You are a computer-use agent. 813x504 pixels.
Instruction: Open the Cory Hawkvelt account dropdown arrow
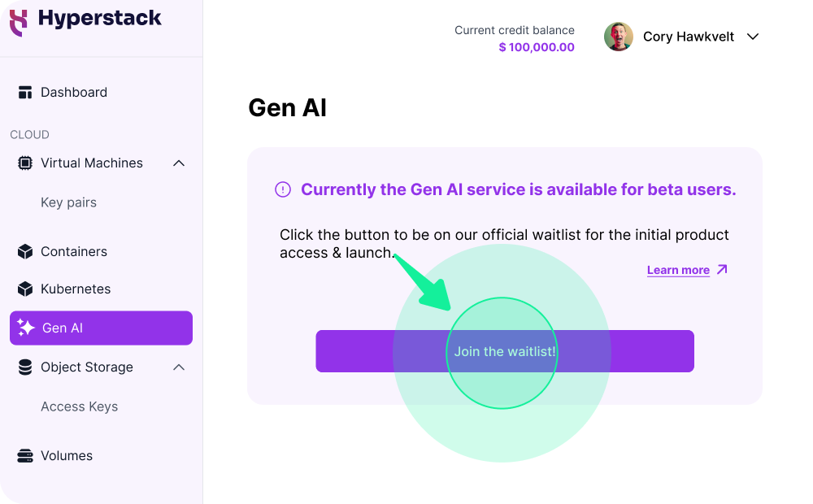point(753,37)
